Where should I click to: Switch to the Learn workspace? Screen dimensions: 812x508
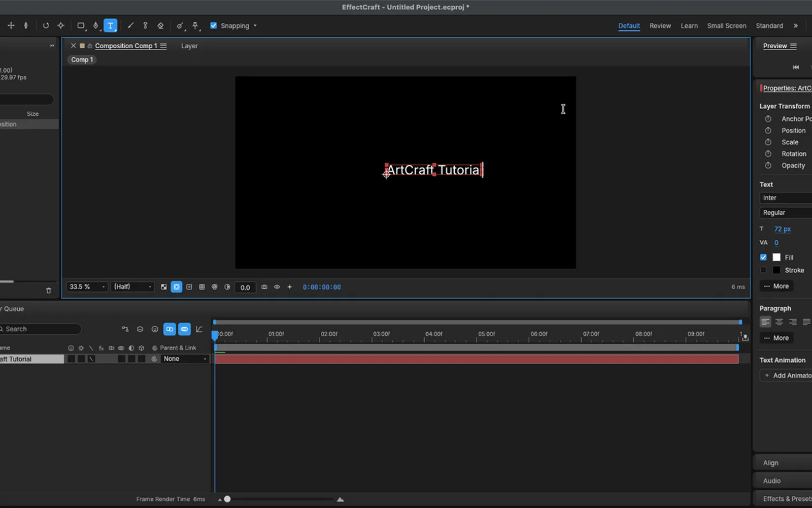coord(689,26)
